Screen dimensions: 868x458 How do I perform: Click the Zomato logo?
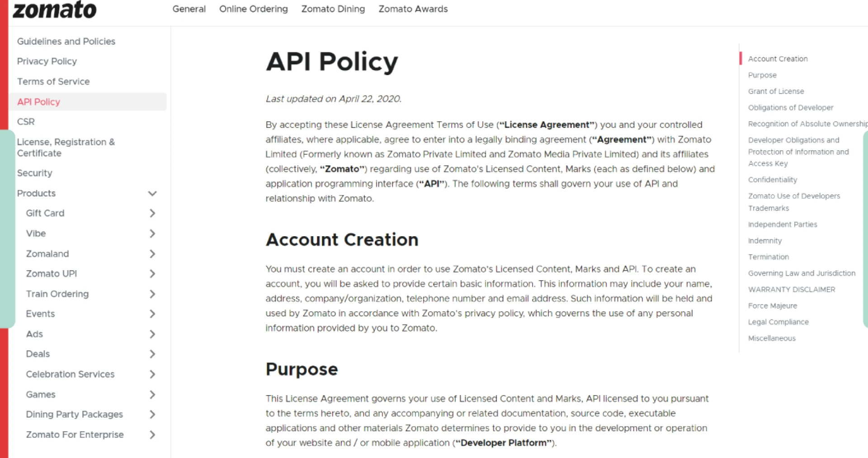(54, 10)
